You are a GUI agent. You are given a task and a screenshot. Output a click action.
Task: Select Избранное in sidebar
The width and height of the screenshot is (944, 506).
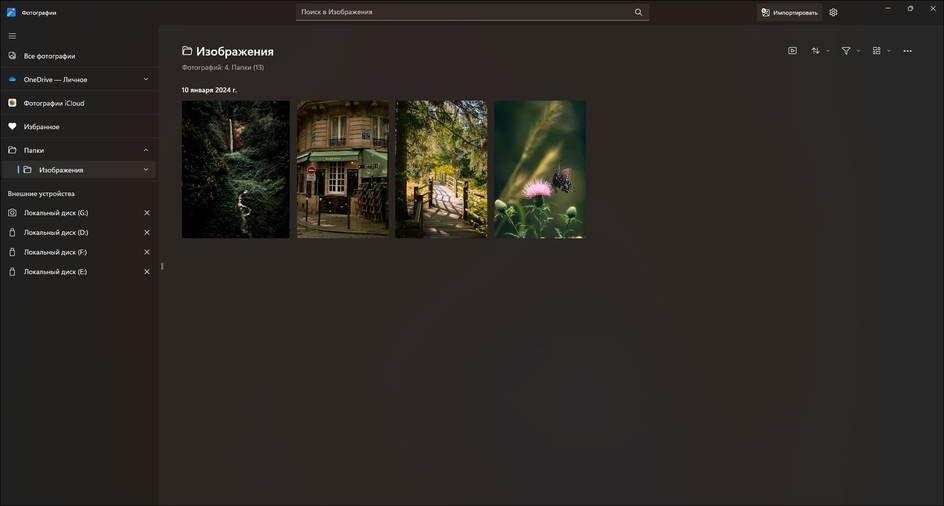coord(79,126)
